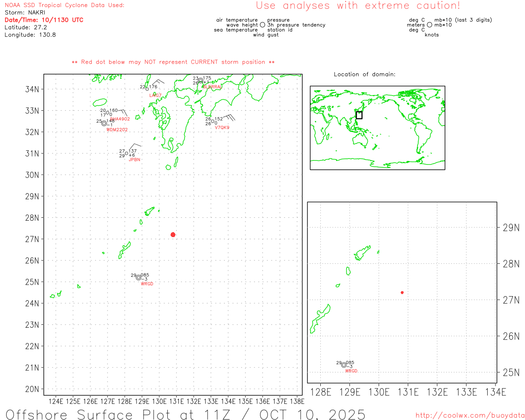This screenshot has width=525, height=420.
Task: Click the 124E longitude label
Action: [56, 401]
